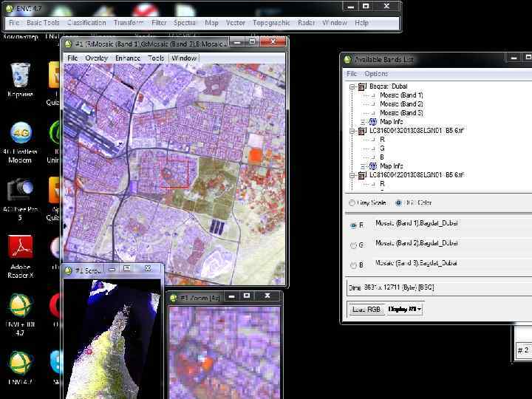Open the camera application desktop icon

coord(21,189)
